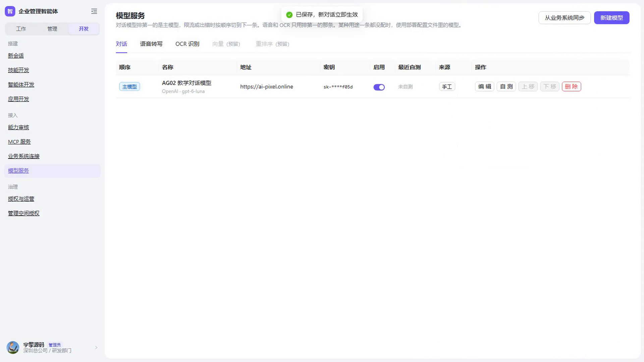This screenshot has width=644, height=362.
Task: Click the 顺序 column header
Action: point(125,67)
